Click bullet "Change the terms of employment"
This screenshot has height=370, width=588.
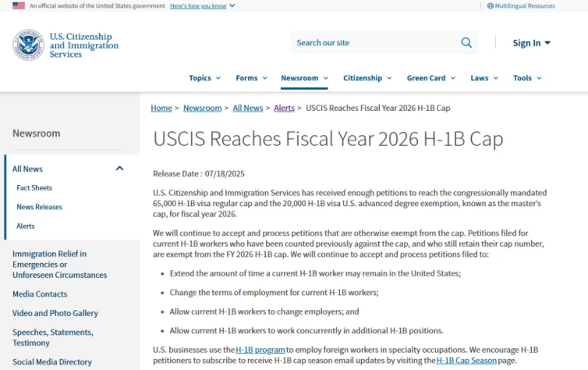pyautogui.click(x=275, y=292)
